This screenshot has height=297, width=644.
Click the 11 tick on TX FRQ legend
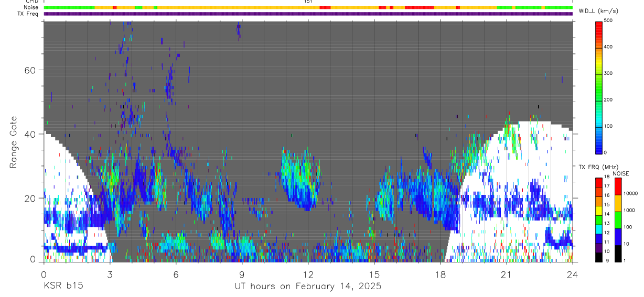coord(606,242)
